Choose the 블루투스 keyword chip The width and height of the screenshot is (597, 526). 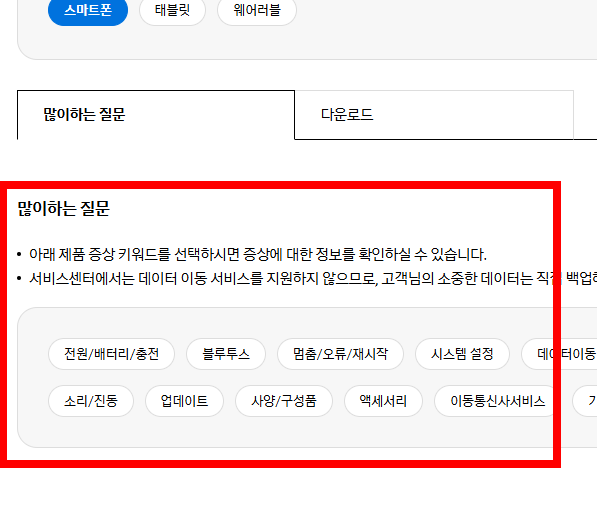(226, 354)
